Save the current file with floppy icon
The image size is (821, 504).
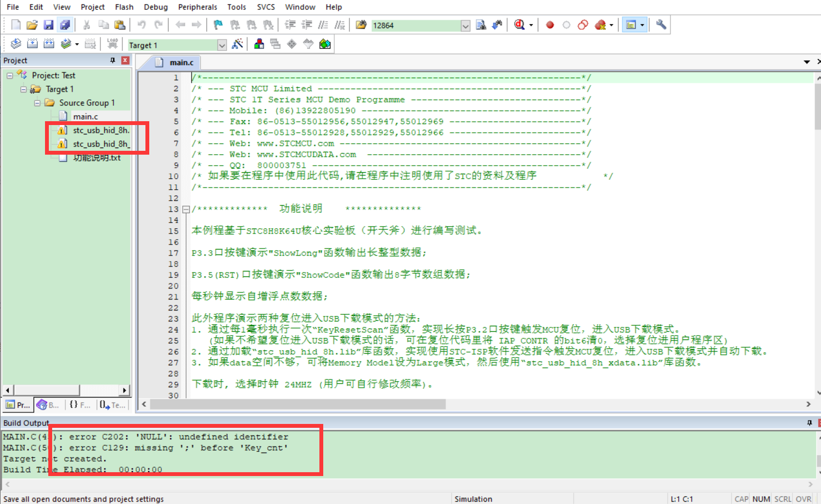pos(49,25)
